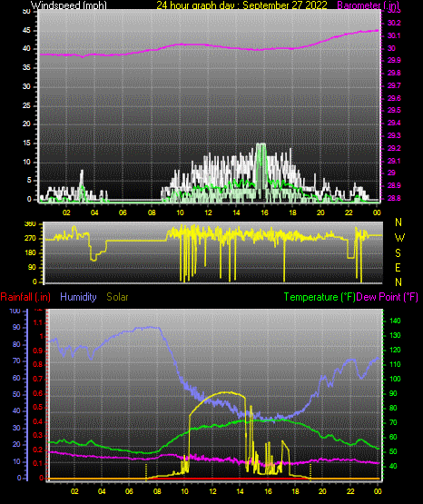Click the 270 value on wind direction axis
The width and height of the screenshot is (423, 504).
(x=31, y=239)
